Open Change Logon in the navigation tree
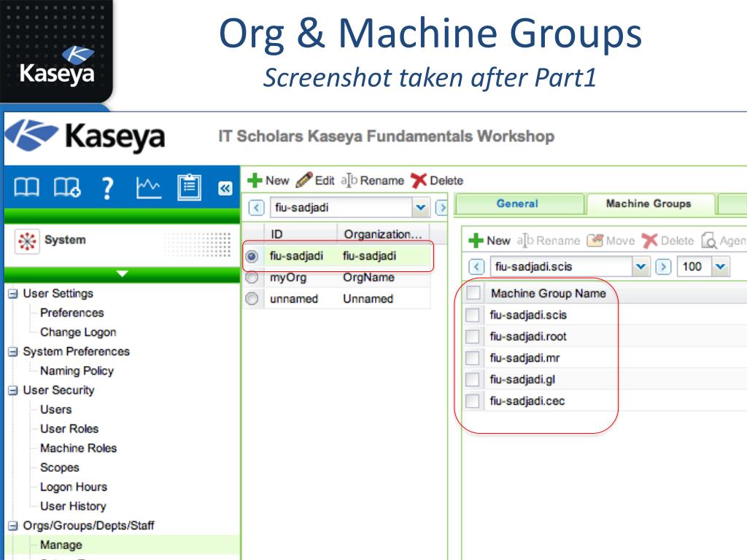 78,332
